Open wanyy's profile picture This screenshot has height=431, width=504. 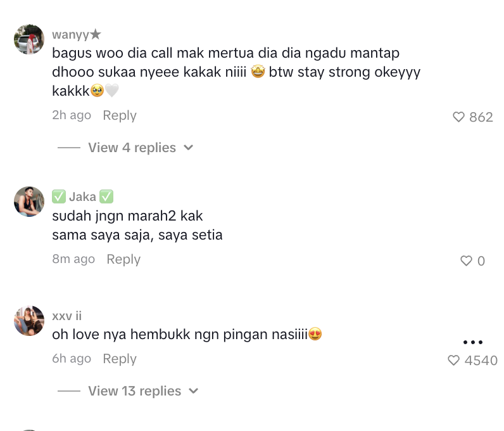click(x=29, y=40)
